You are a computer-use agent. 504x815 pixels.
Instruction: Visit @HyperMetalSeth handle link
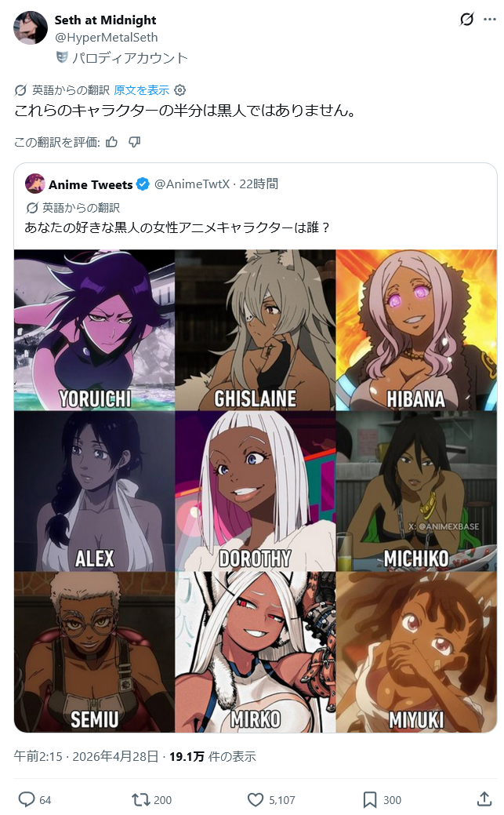[x=106, y=38]
